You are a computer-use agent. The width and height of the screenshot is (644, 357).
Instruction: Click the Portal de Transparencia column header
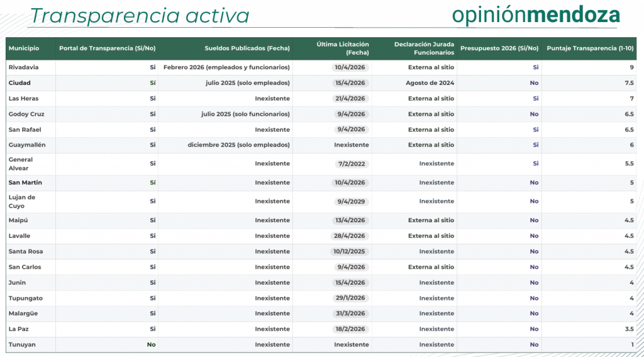[107, 48]
